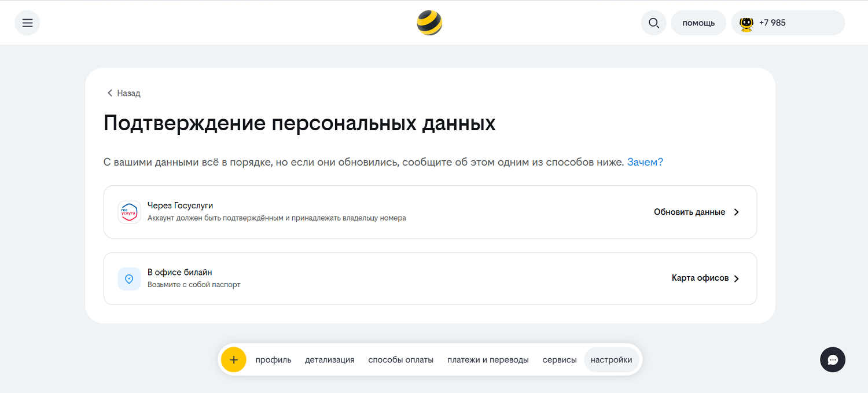Viewport: 868px width, 393px height.
Task: Select the способы оплаты tab
Action: point(400,360)
